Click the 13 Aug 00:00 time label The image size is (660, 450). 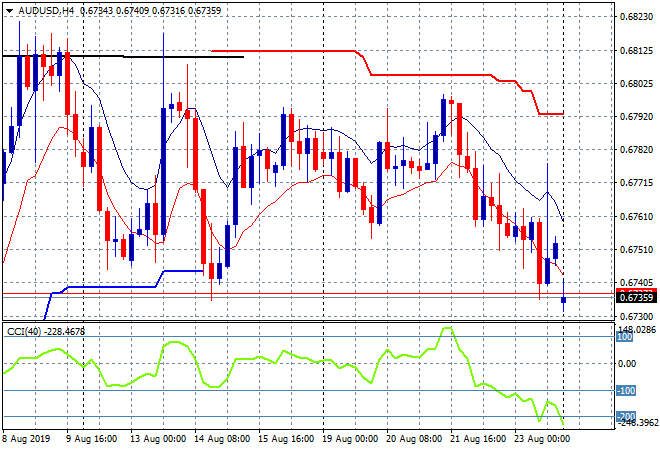(158, 439)
